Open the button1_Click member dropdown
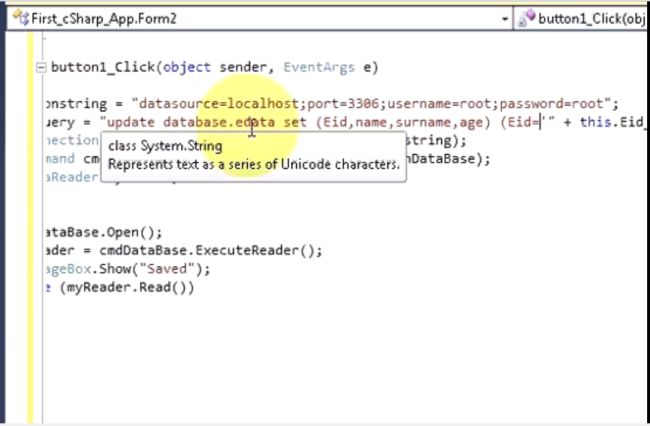 [581, 19]
